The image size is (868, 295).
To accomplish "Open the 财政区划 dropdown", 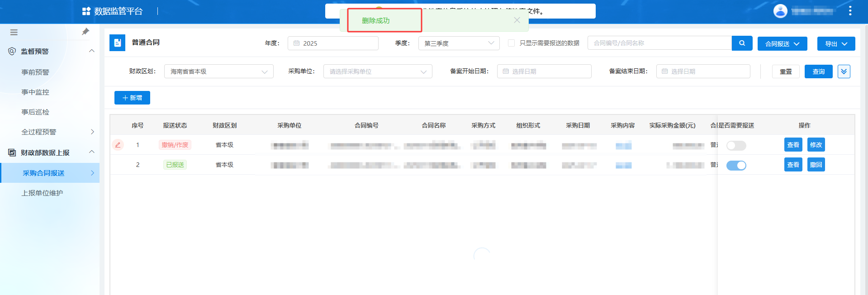I will [218, 71].
